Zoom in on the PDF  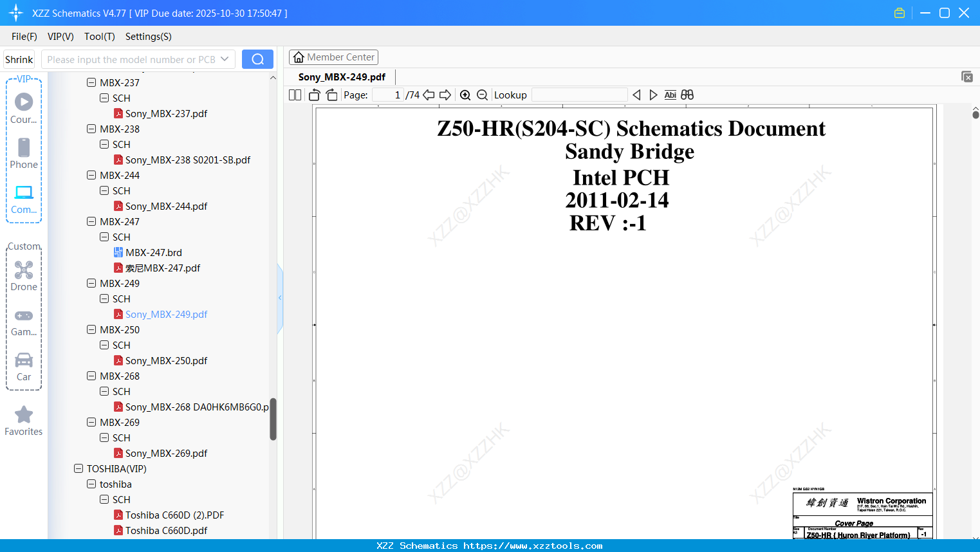465,95
